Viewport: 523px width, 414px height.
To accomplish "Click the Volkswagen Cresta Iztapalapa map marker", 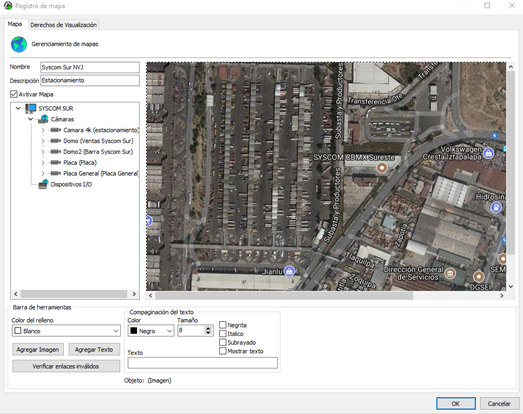I will [x=488, y=153].
